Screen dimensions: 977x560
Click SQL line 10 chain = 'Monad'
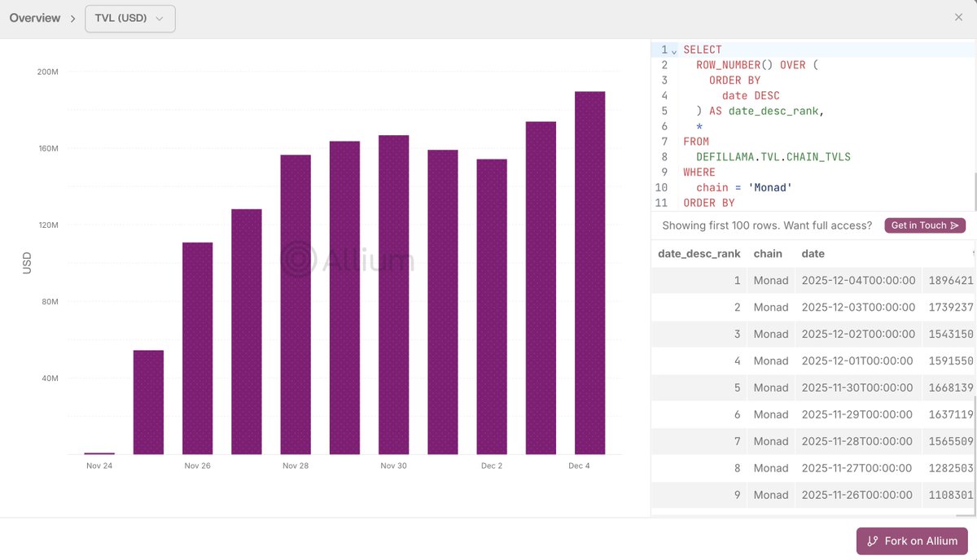click(744, 188)
